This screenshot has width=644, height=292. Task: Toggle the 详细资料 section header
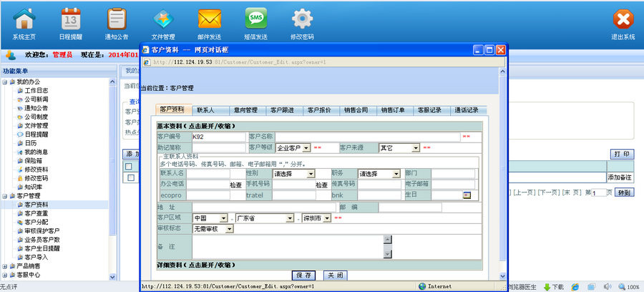[319, 265]
